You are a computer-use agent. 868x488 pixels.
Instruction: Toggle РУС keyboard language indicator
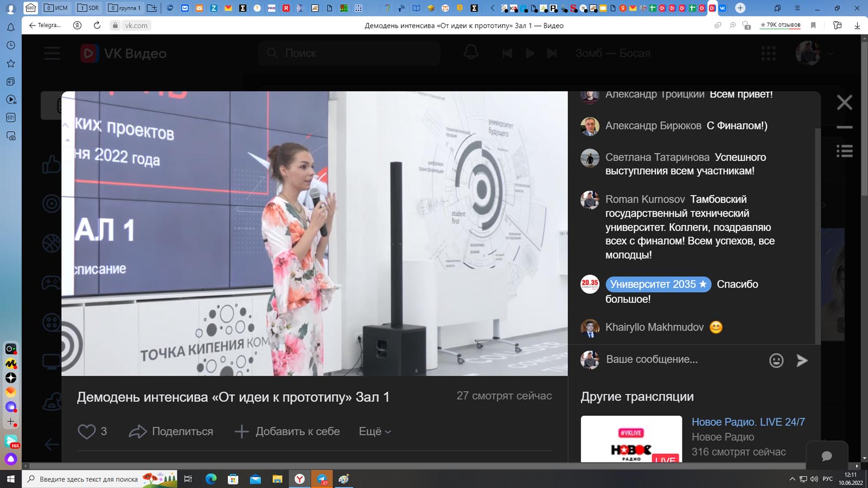[x=828, y=479]
